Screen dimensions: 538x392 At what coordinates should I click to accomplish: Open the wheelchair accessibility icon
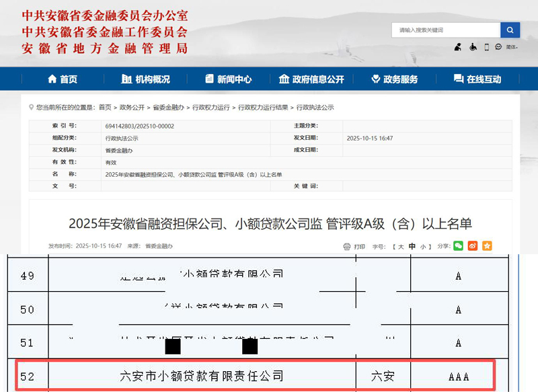[x=472, y=47]
